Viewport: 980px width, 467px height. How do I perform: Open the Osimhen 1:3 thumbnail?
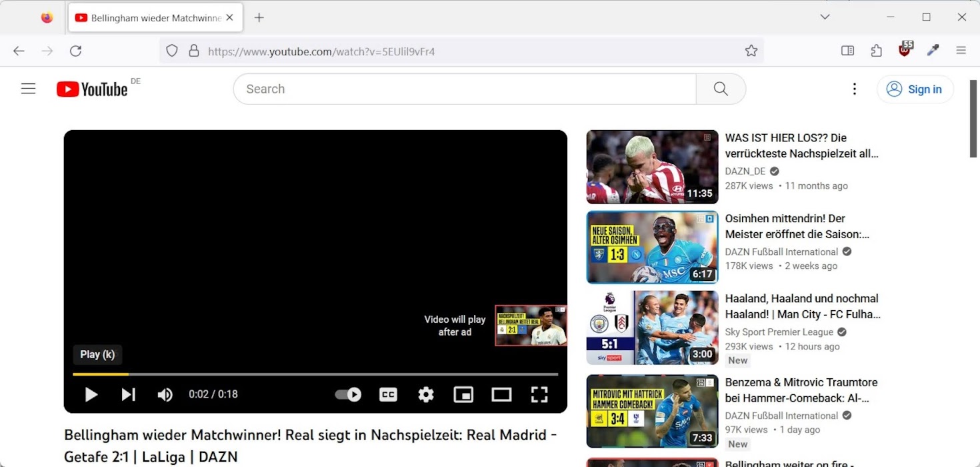(x=652, y=247)
